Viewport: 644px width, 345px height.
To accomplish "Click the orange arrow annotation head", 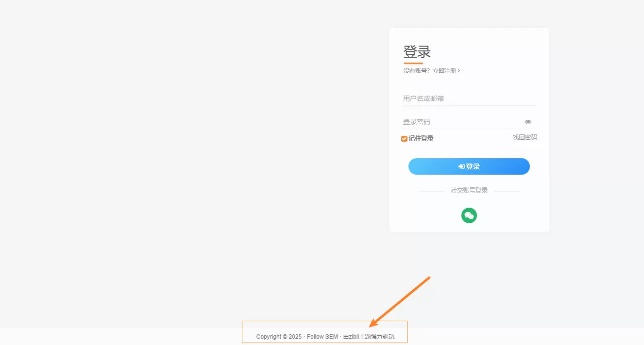I will tap(373, 322).
